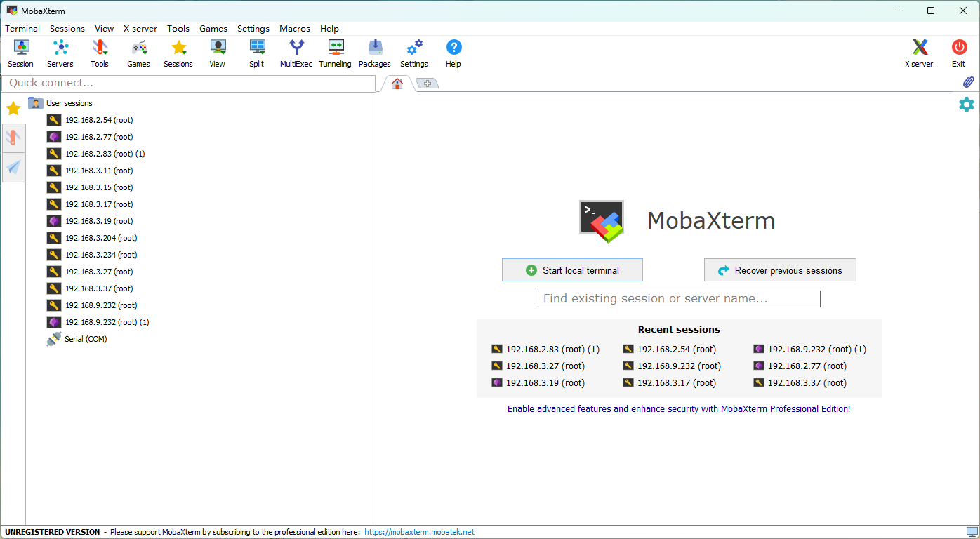Click the monitor icon in status bar
The height and width of the screenshot is (539, 980).
[x=972, y=532]
